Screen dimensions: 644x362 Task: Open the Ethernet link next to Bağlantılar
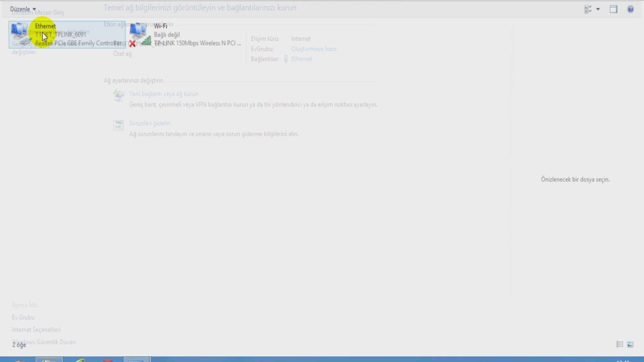click(302, 59)
